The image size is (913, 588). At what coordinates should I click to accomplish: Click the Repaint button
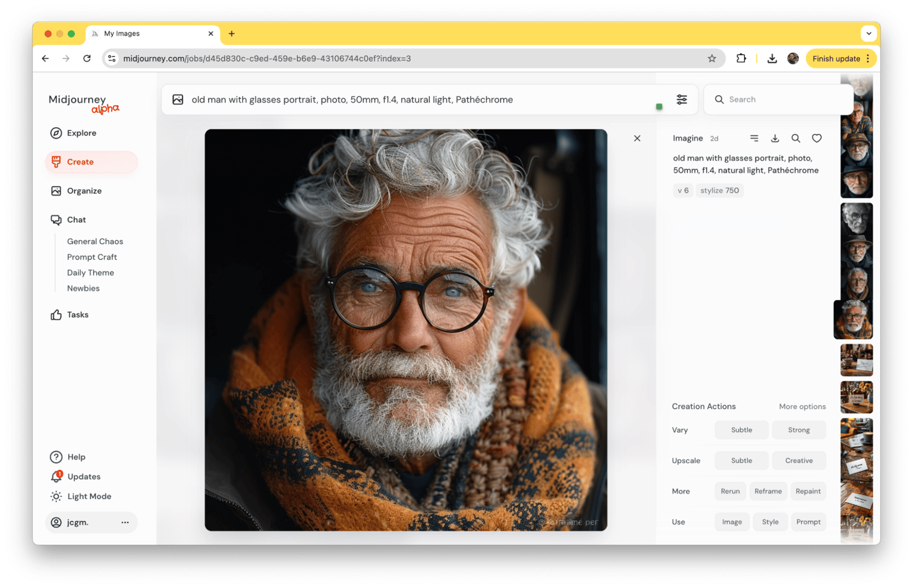(x=808, y=492)
